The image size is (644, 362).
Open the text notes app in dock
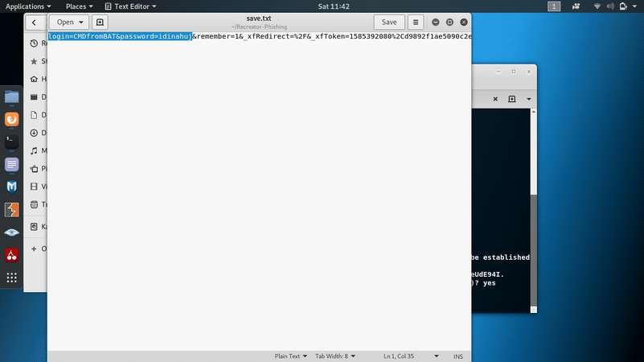pos(11,164)
